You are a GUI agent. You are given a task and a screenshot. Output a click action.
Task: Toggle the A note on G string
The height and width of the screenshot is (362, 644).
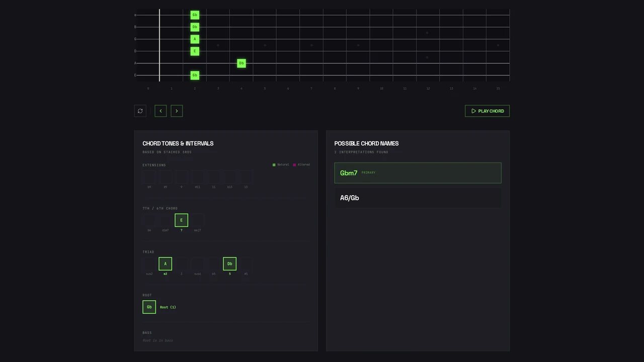tap(195, 39)
